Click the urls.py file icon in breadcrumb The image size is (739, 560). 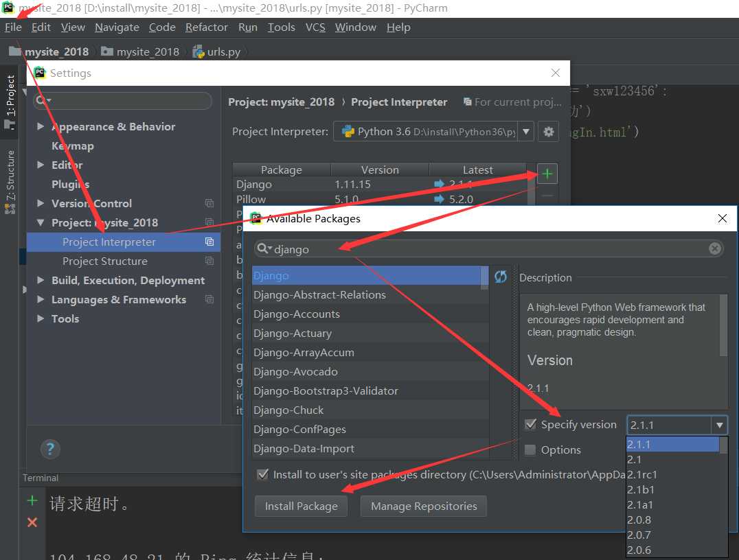(198, 51)
